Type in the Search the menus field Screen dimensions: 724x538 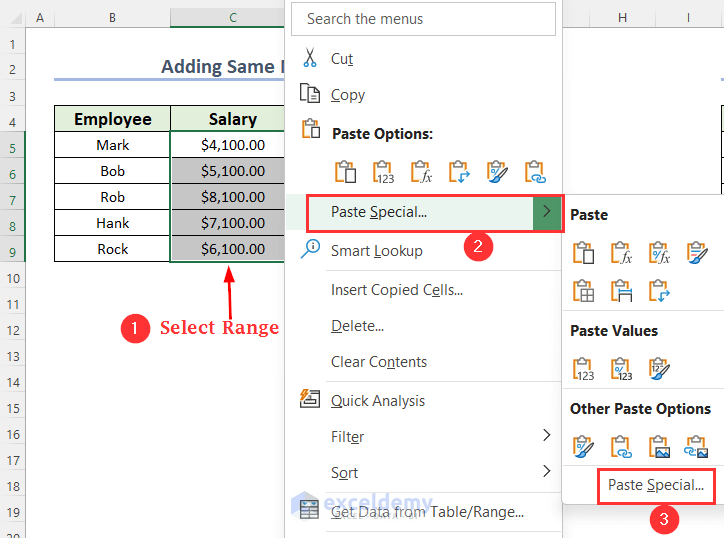point(425,19)
